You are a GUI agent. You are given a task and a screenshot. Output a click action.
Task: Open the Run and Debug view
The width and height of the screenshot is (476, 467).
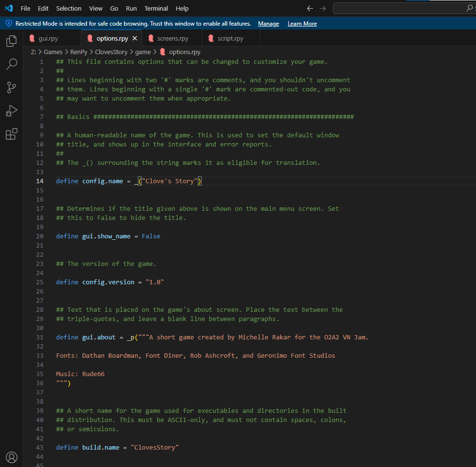(x=12, y=111)
